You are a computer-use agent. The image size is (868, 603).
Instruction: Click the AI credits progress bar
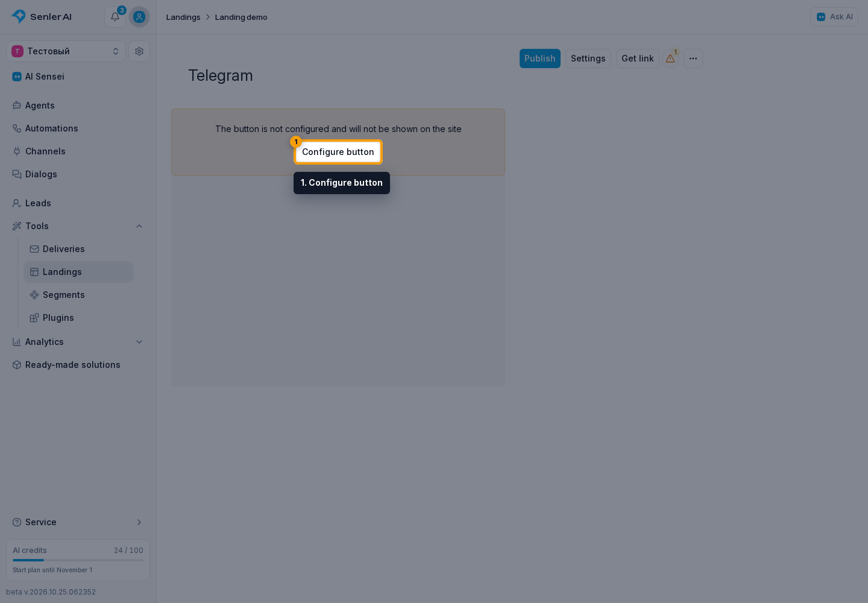click(x=78, y=560)
